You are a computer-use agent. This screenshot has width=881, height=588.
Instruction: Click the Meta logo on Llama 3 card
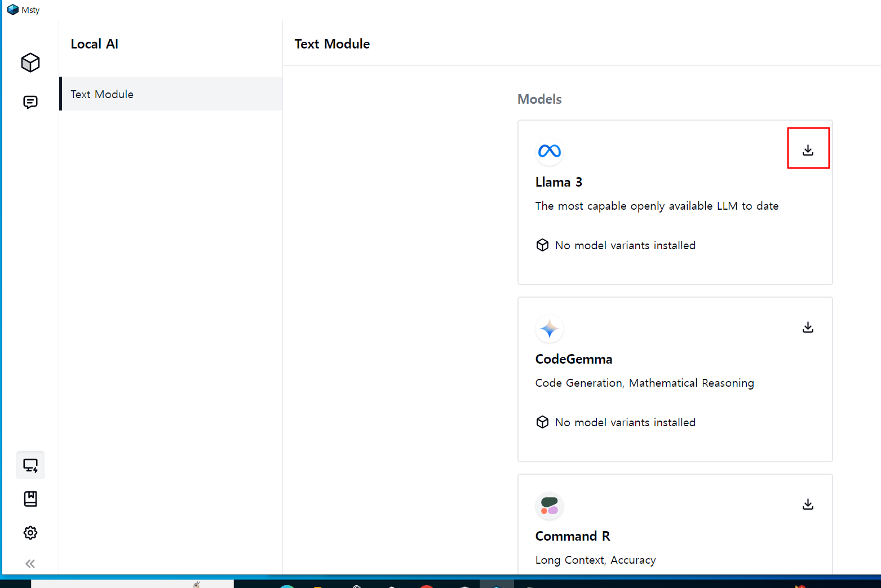pos(550,151)
